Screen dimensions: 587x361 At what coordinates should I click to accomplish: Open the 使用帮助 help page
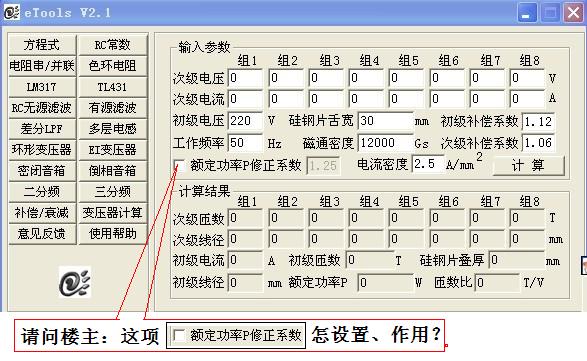[x=112, y=234]
